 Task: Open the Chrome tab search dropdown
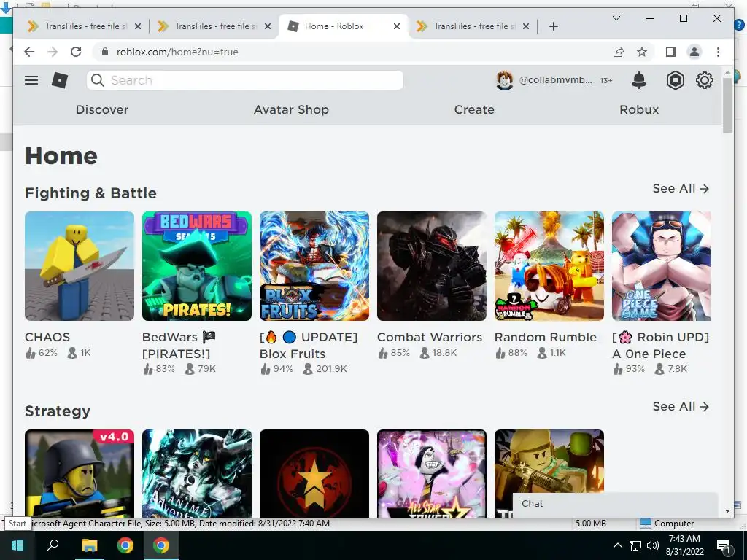click(x=616, y=18)
